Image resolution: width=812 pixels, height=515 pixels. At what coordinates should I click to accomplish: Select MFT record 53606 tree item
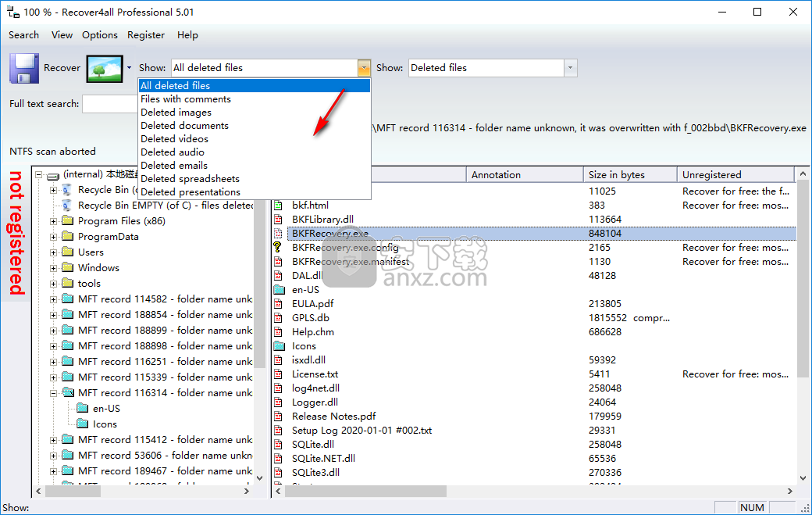click(165, 455)
